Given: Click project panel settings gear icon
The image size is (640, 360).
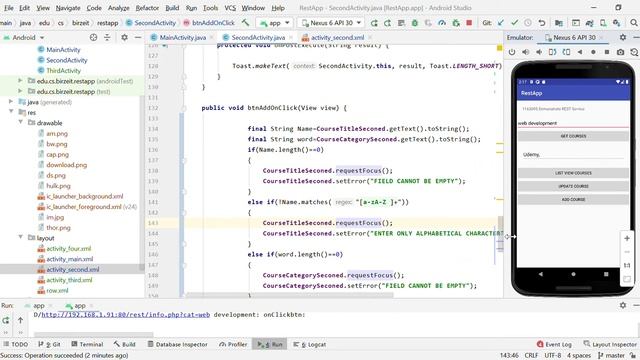Looking at the screenshot, I should click(x=124, y=37).
